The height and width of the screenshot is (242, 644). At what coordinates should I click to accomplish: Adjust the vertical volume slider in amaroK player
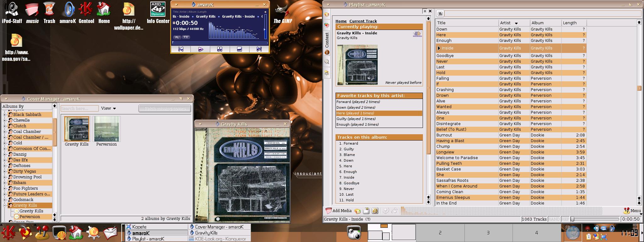pos(265,26)
